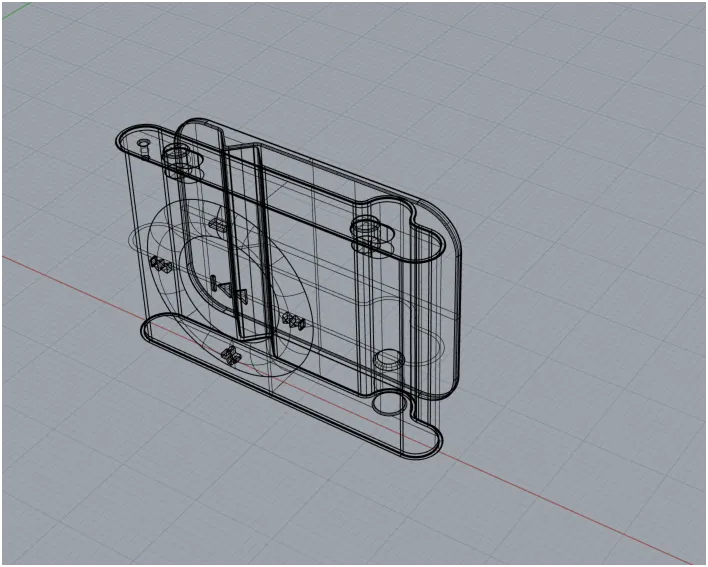Select the rewind symbol on wheel's left
Viewport: 708px width, 567px height.
click(161, 264)
